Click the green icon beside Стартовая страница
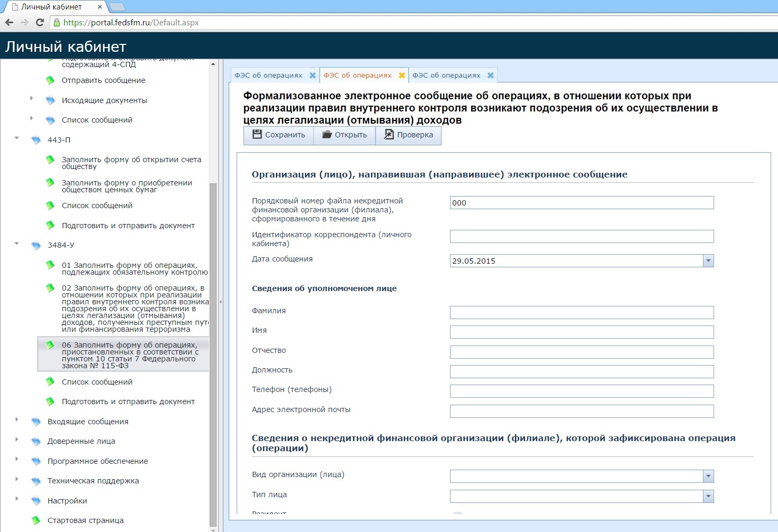The height and width of the screenshot is (532, 778). pos(36,520)
